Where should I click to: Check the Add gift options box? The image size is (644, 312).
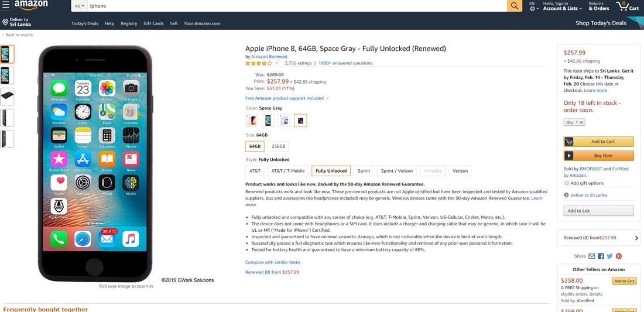566,183
